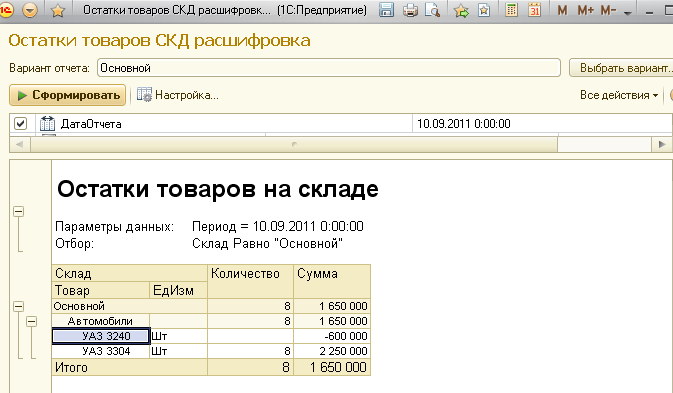The image size is (673, 393).
Task: Click the report title Остатки товаров на складе
Action: 218,189
